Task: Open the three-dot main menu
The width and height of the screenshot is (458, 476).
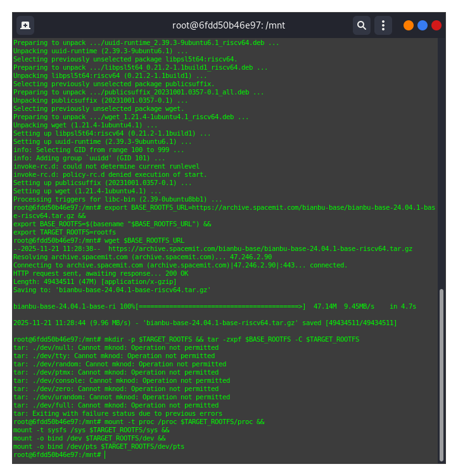Action: pos(383,25)
